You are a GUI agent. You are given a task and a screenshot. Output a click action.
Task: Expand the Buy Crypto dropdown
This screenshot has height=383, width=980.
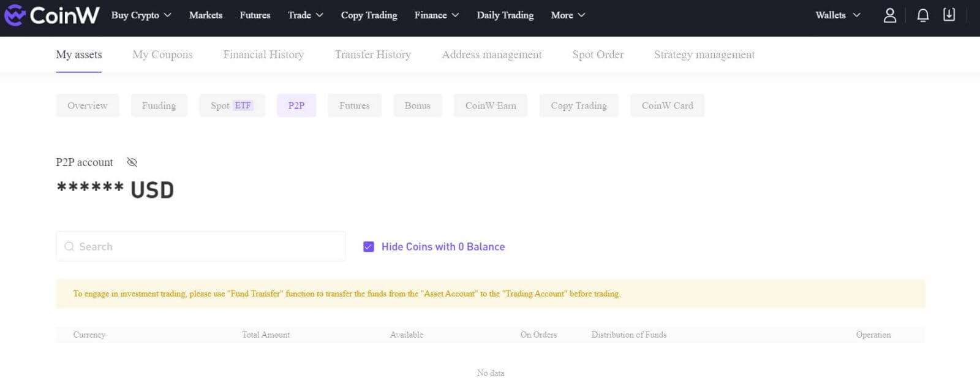141,15
